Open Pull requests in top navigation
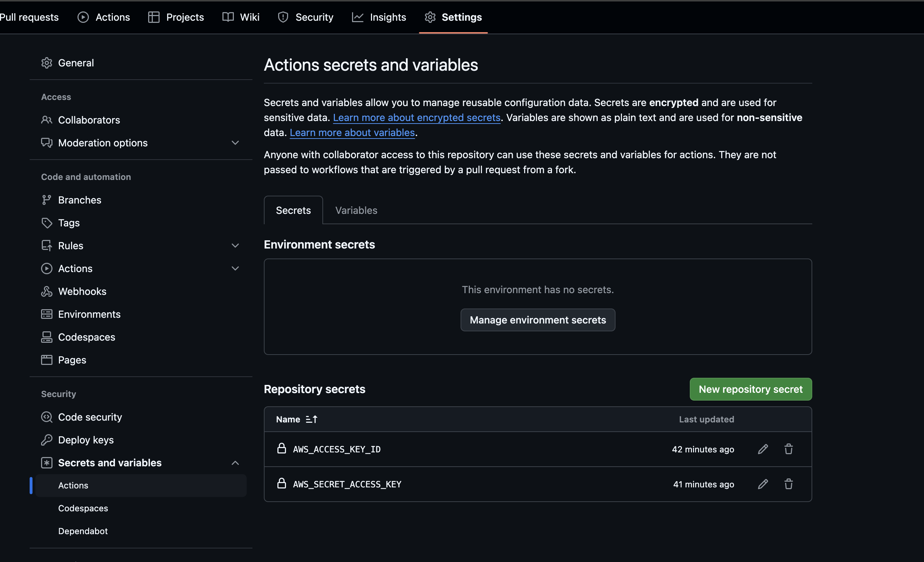 tap(29, 17)
